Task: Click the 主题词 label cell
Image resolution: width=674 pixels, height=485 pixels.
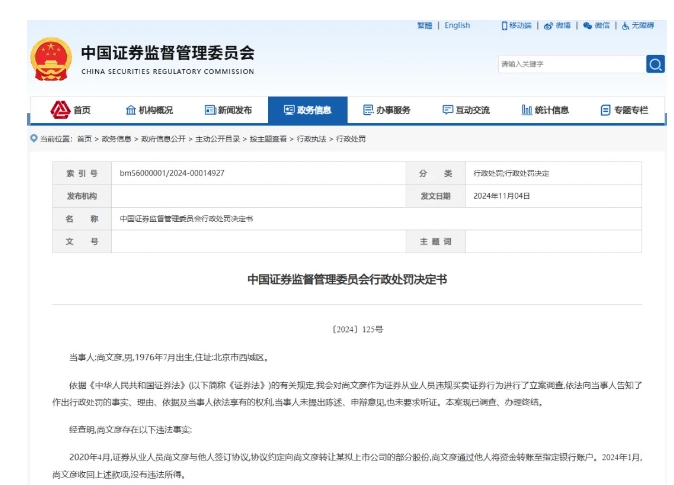Action: 435,242
